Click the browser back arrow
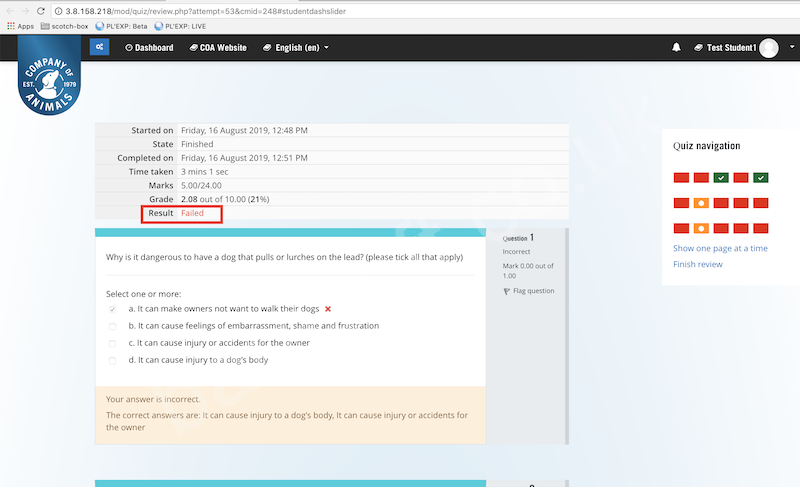 (x=10, y=11)
